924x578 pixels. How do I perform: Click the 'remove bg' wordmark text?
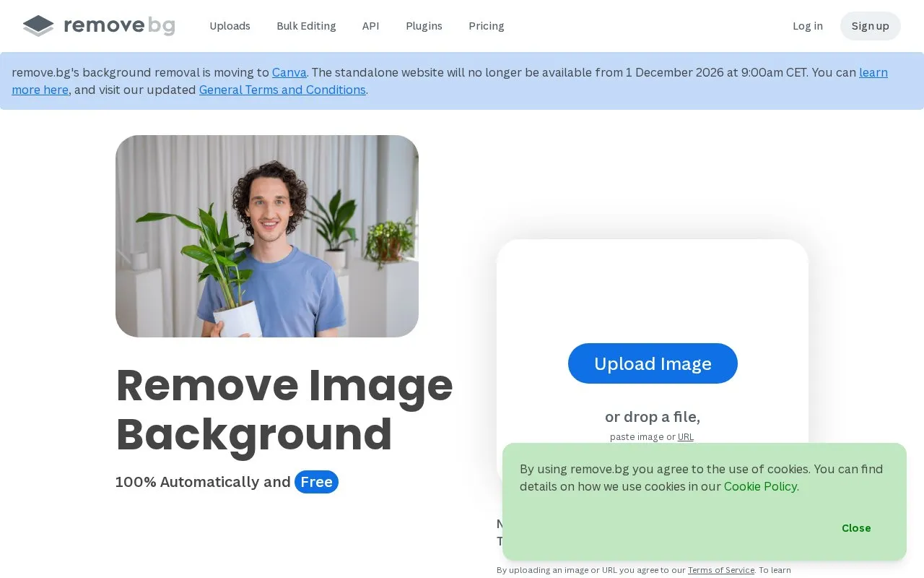119,26
